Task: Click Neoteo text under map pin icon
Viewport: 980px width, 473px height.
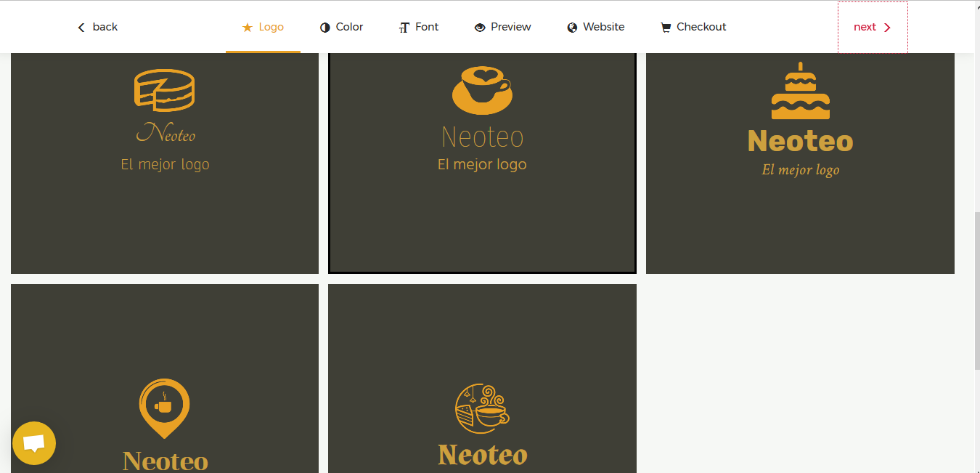Action: (x=165, y=461)
